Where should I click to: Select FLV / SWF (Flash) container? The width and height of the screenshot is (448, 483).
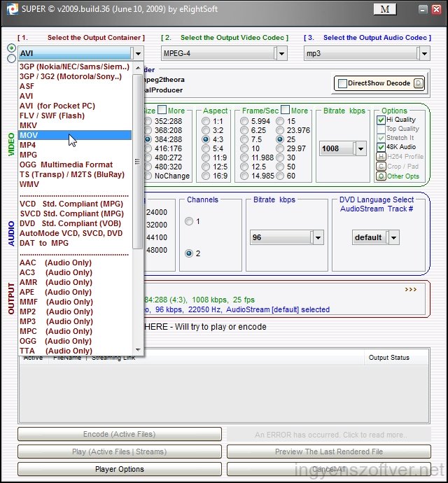coord(75,115)
